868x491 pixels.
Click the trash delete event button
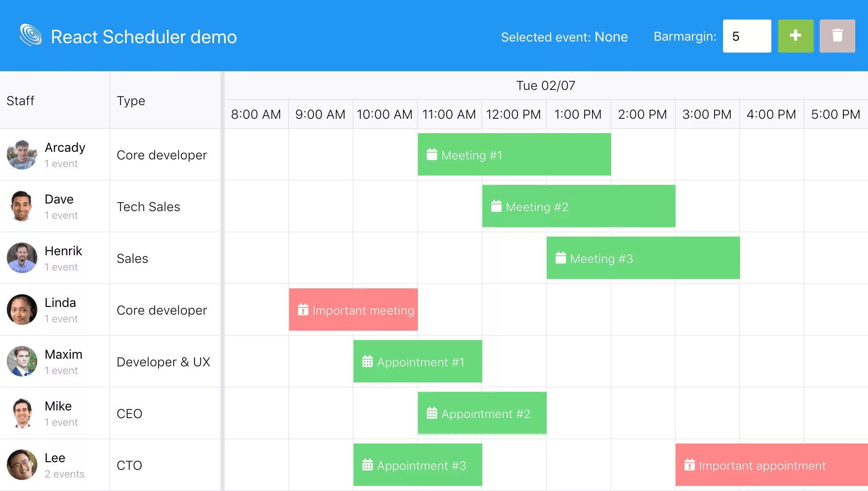click(x=837, y=36)
